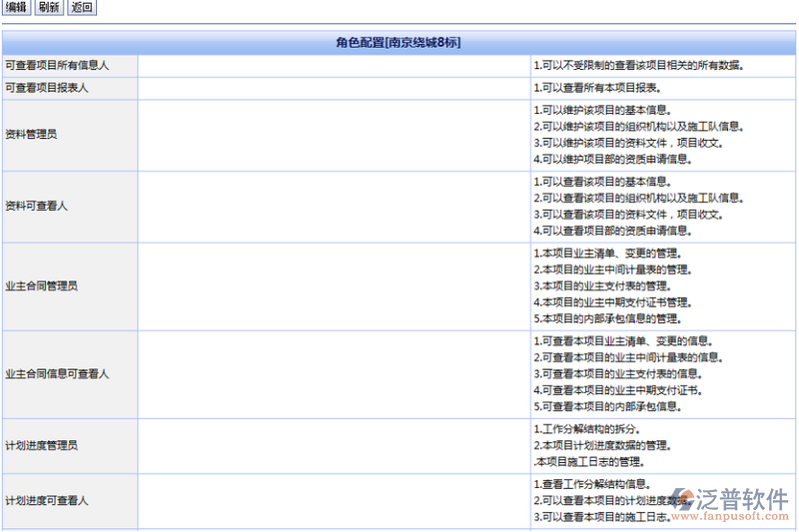Select the header 角色配置[南京绕城8标]
Screen dimensions: 799x532
pos(399,42)
